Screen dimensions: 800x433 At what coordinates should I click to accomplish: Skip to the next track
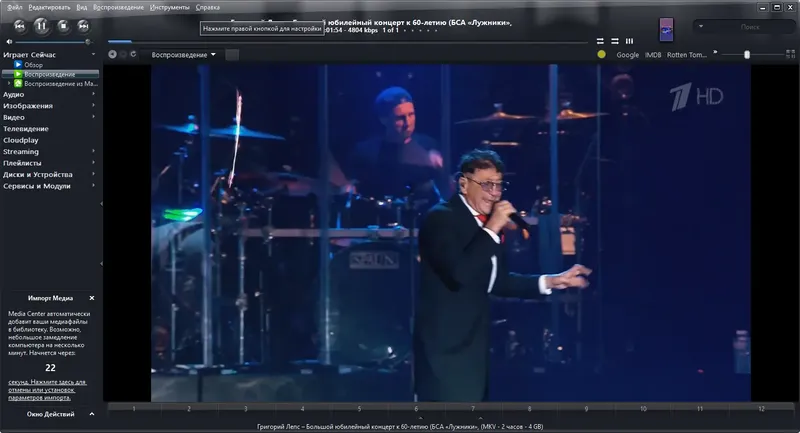point(84,26)
